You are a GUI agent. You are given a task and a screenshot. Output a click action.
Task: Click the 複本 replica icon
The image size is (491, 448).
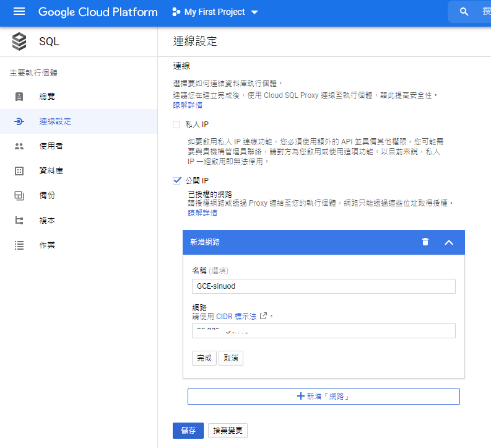point(19,221)
